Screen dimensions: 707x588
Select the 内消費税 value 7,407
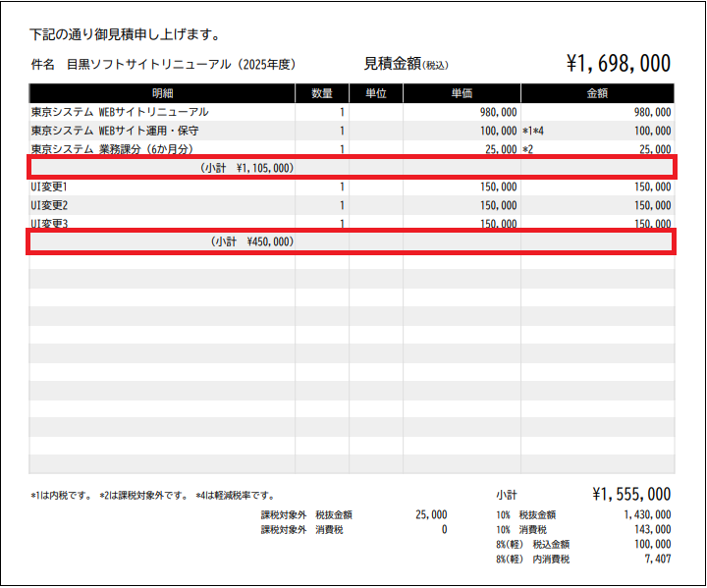[x=654, y=559]
